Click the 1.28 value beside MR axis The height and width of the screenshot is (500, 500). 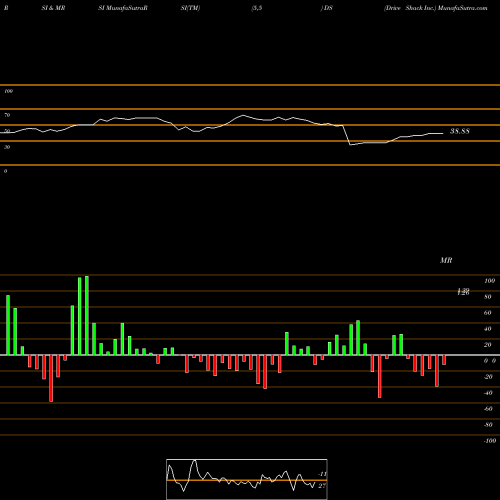tap(463, 292)
